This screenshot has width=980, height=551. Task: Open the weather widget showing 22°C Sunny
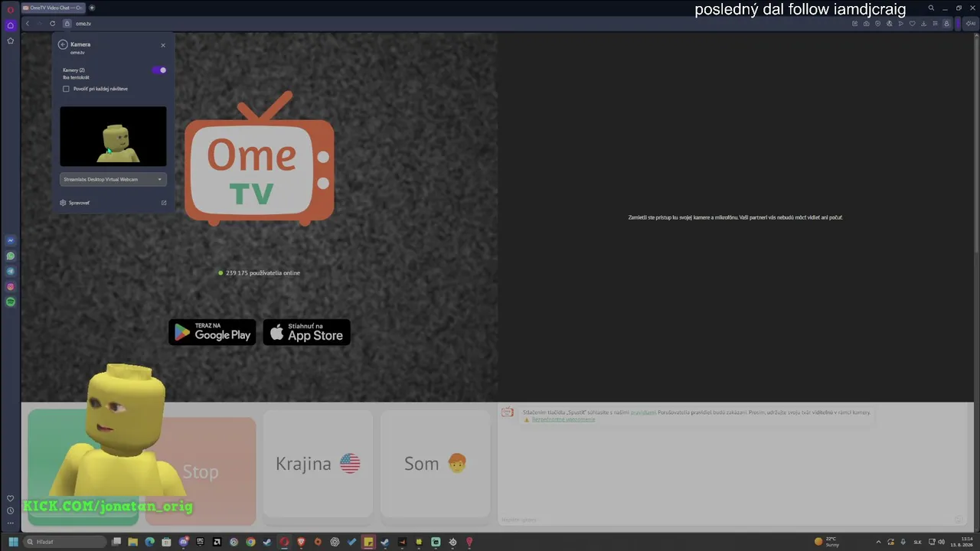[x=827, y=542]
